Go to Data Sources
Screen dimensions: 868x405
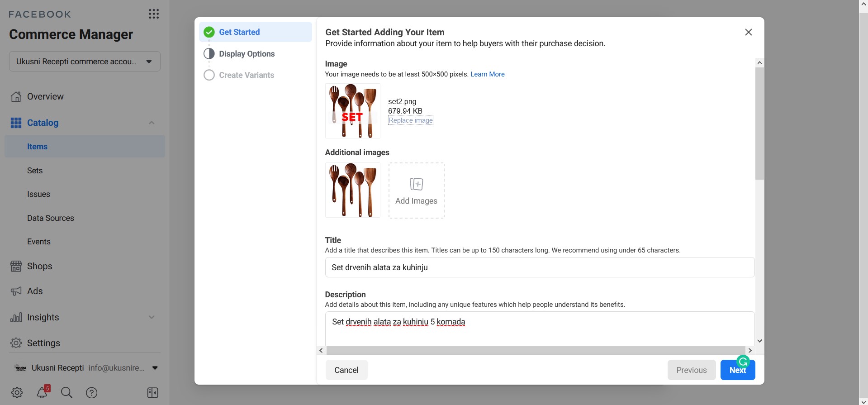pos(50,218)
